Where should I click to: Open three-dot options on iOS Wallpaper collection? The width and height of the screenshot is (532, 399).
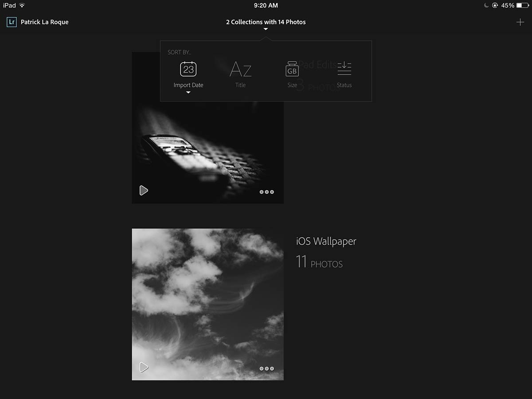pyautogui.click(x=266, y=368)
